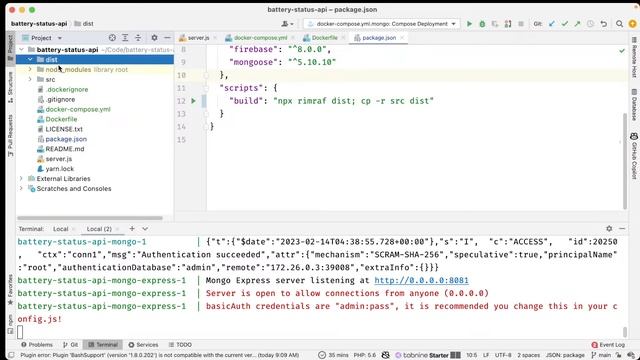Viewport: 640px width, 360px height.
Task: Open GitHub Copilot side panel
Action: click(634, 156)
